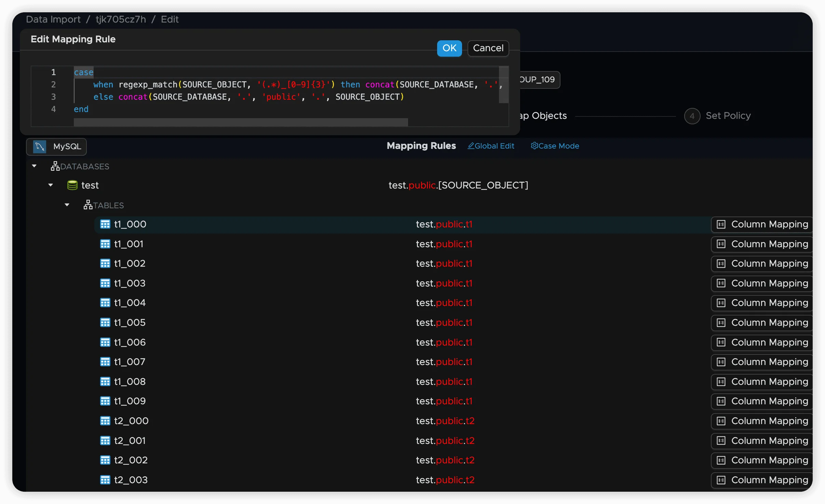Select the t1_007 table row
Image resolution: width=825 pixels, height=504 pixels.
point(130,362)
